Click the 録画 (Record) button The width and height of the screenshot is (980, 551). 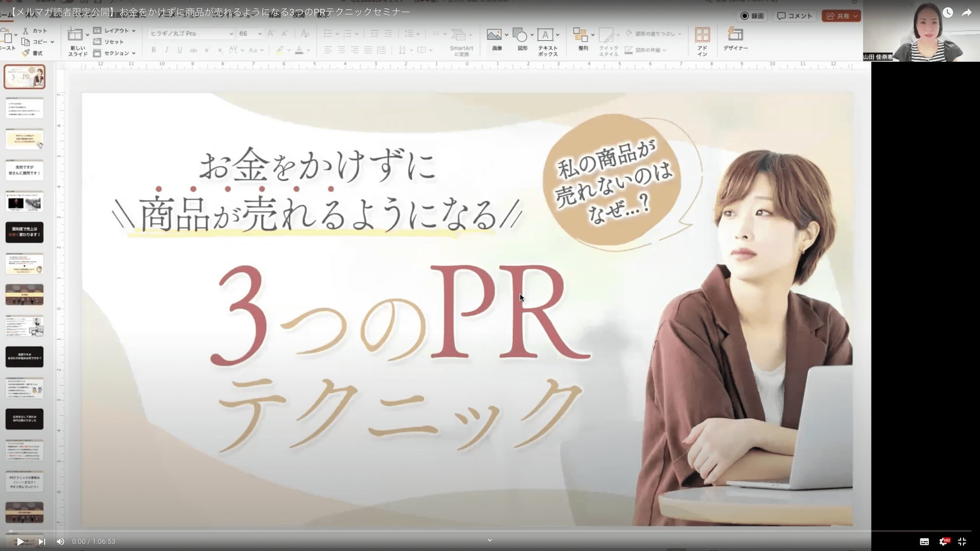[x=752, y=16]
